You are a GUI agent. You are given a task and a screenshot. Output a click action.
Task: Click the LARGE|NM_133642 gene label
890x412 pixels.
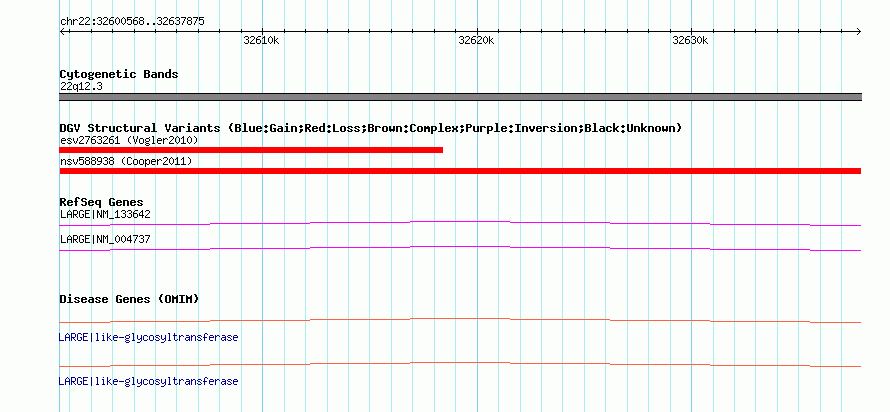tap(105, 215)
